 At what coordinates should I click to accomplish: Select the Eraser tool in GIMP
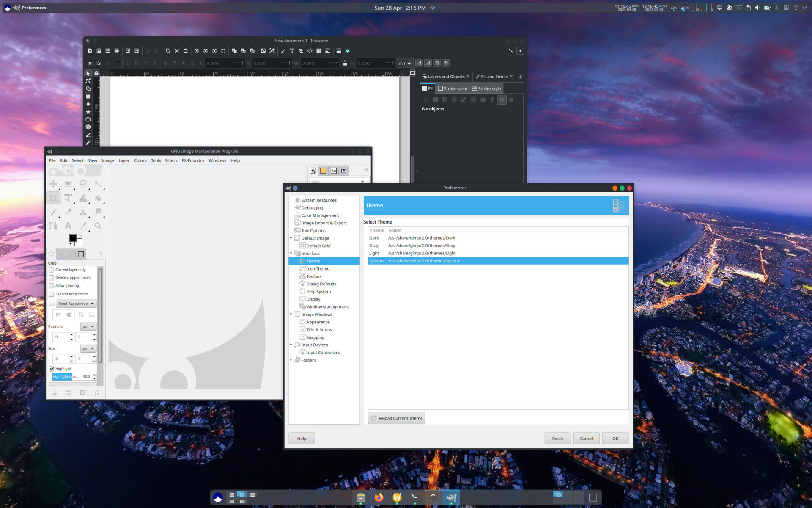tap(68, 212)
